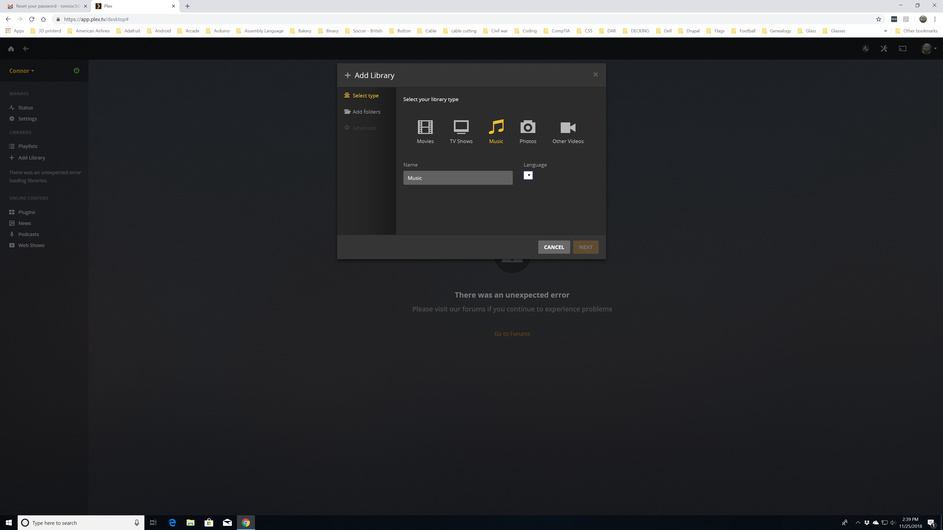Click the browser reload button

(x=31, y=19)
